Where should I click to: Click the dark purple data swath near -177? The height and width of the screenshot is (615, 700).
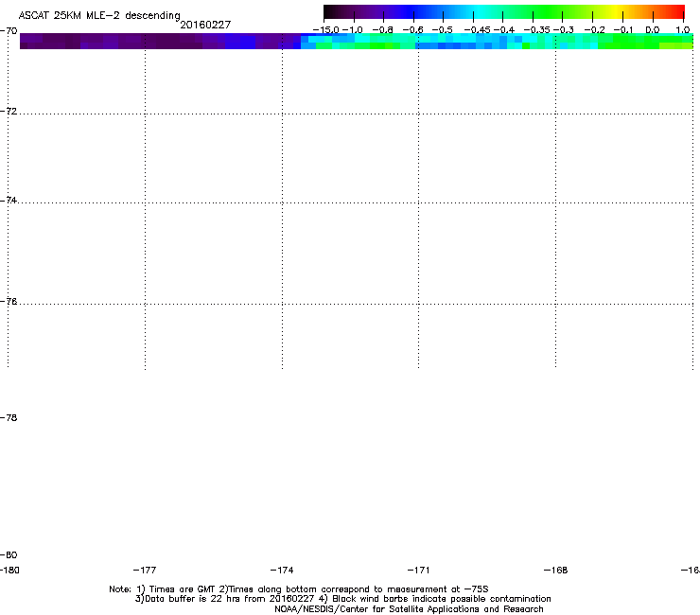[x=145, y=41]
